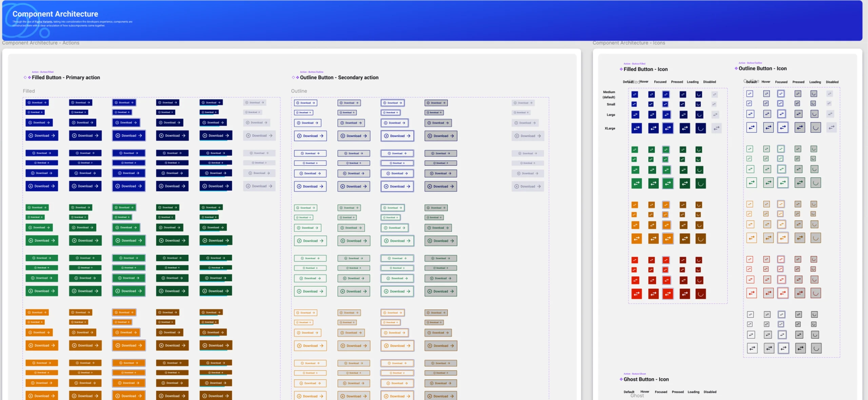Click the 'Filled Button - Primary action' heading
Screen dimensions: 868x400
pos(66,77)
